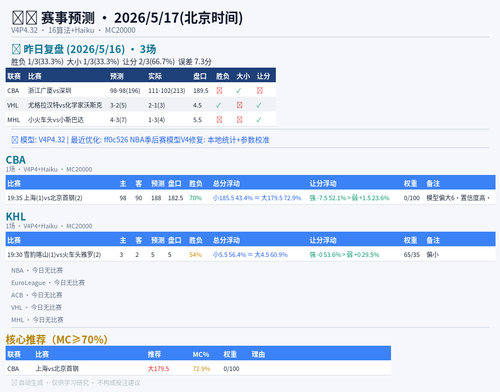Click the 让分 check mark in 尤格拉汉特 row
The height and width of the screenshot is (392, 500).
259,105
